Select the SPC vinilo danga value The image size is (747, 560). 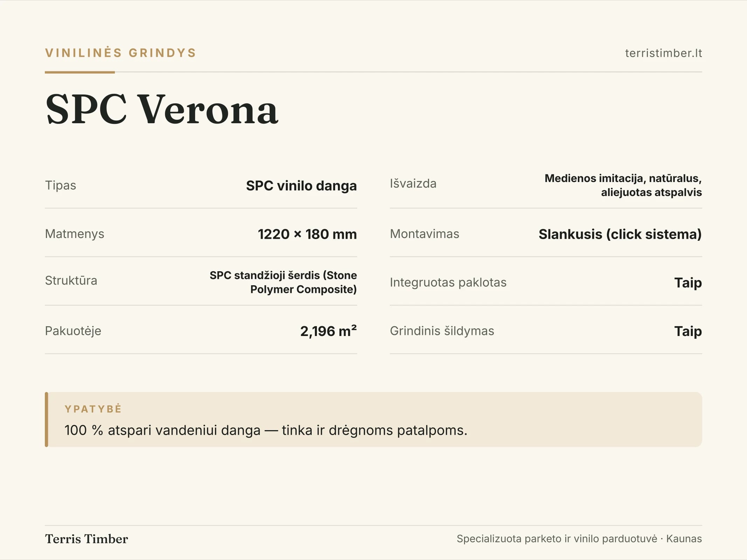(x=301, y=185)
